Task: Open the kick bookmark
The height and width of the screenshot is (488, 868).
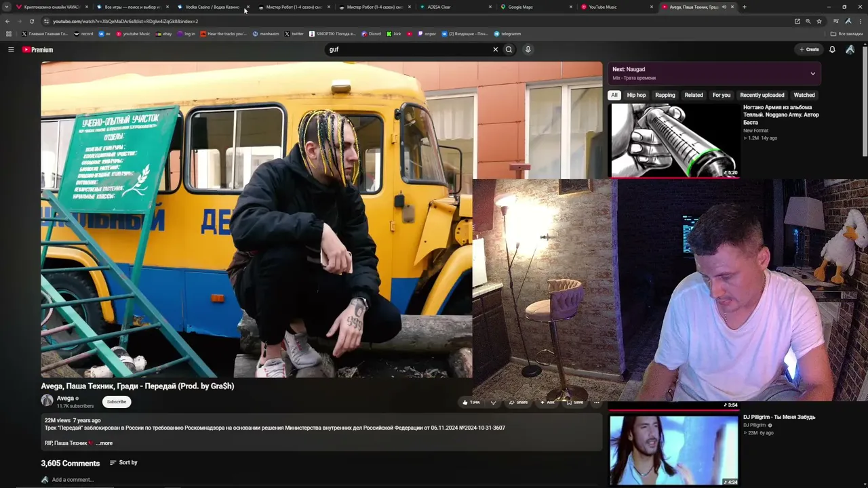Action: point(393,34)
